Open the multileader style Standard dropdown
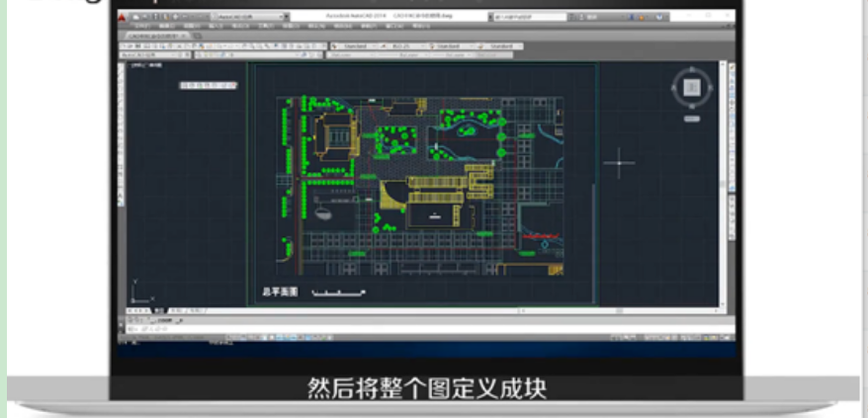 coord(500,46)
